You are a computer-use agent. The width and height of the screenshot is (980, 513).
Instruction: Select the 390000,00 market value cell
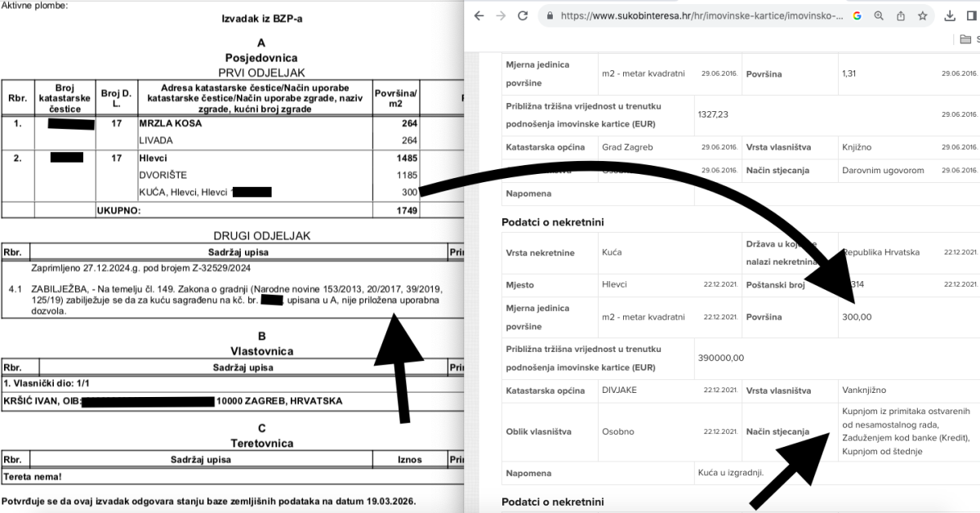[x=721, y=358]
